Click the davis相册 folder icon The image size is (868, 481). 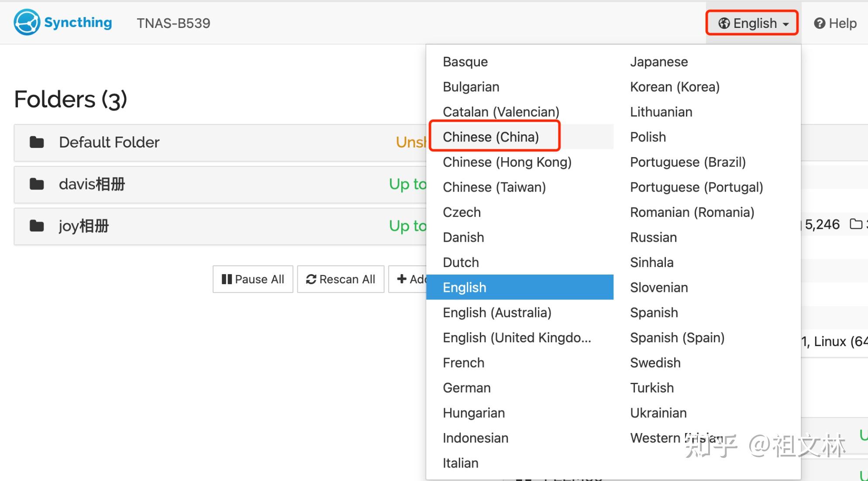[x=37, y=184]
